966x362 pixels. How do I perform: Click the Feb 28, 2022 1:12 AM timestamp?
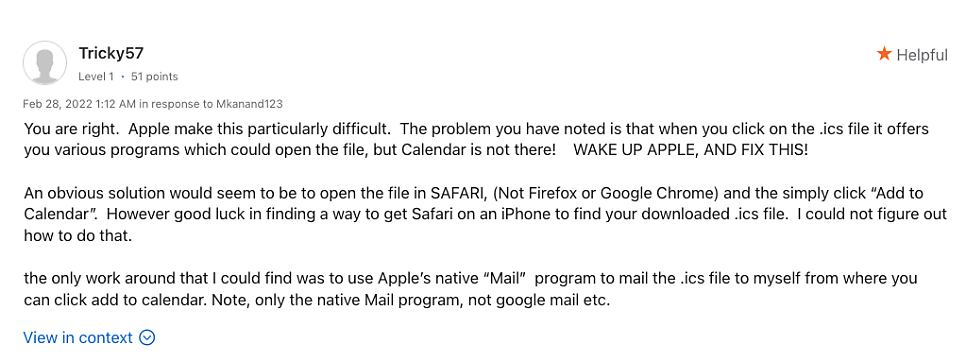pos(79,104)
